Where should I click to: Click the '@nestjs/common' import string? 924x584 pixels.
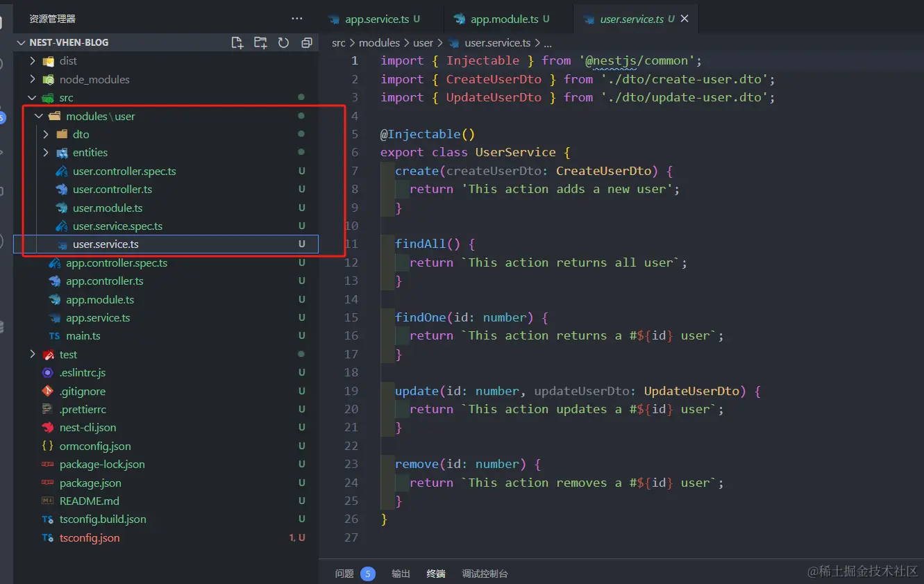[x=637, y=61]
